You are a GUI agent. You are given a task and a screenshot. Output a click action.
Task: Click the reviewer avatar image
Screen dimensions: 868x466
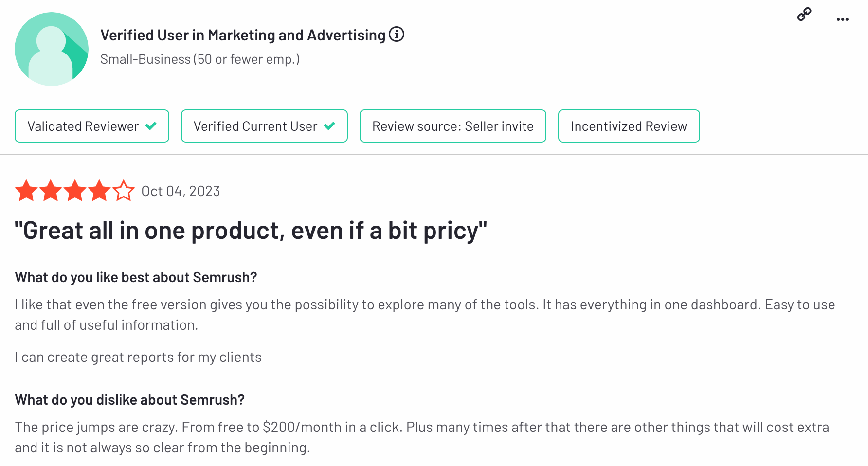(52, 49)
